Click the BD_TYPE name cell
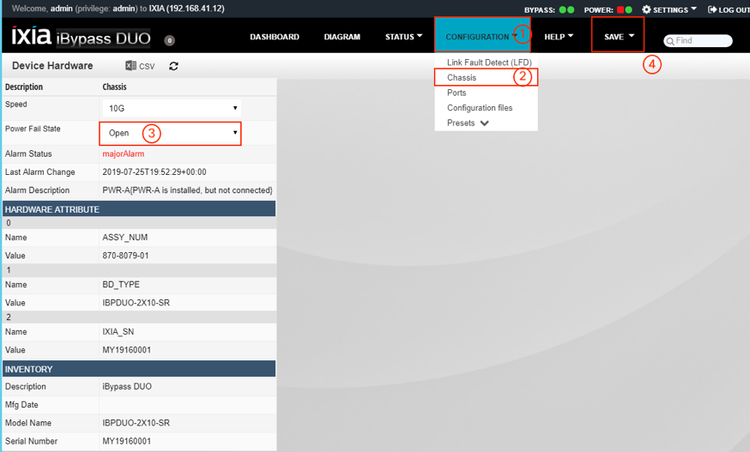This screenshot has width=750, height=452. click(x=121, y=285)
